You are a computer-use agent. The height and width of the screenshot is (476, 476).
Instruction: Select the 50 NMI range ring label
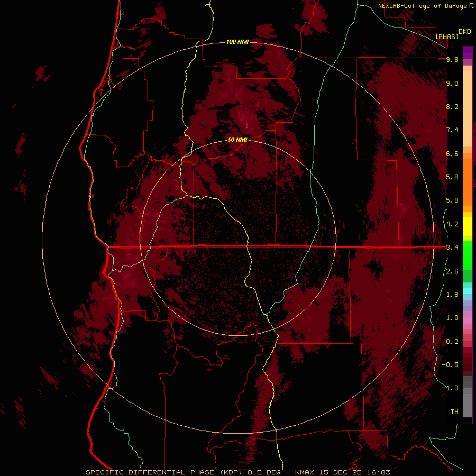pos(237,140)
